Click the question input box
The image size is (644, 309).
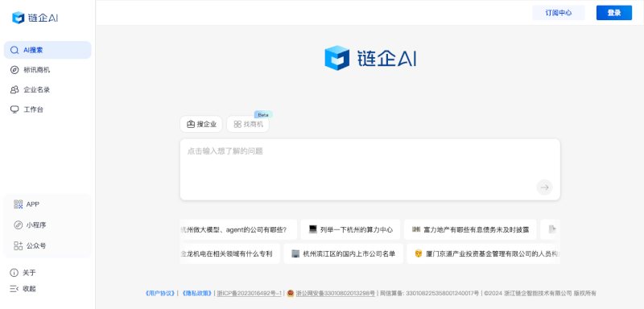[x=370, y=170]
